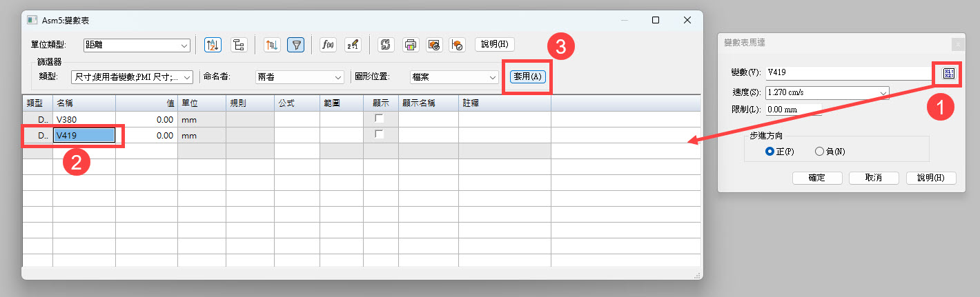Image resolution: width=980 pixels, height=297 pixels.
Task: Click the refresh arrows icon in toolbar
Action: [x=386, y=45]
